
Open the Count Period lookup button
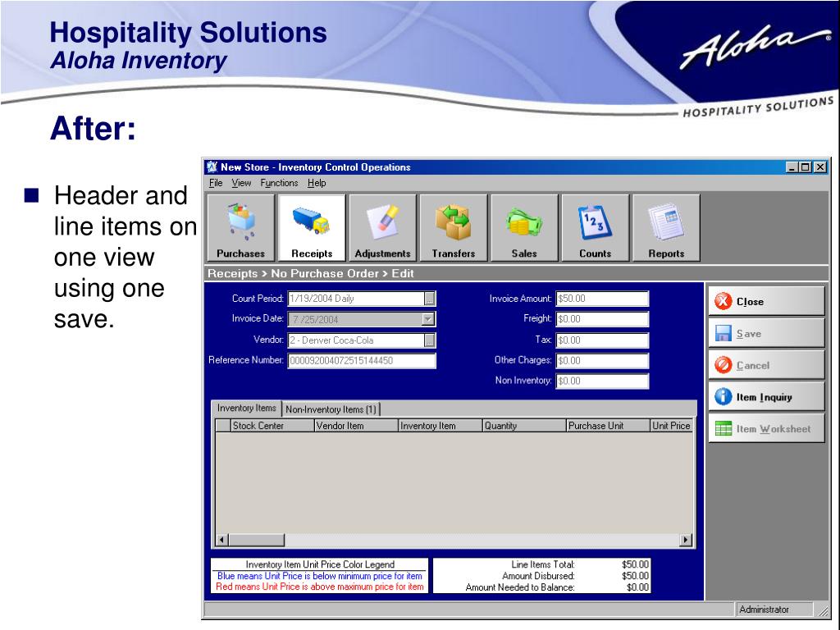[x=430, y=299]
